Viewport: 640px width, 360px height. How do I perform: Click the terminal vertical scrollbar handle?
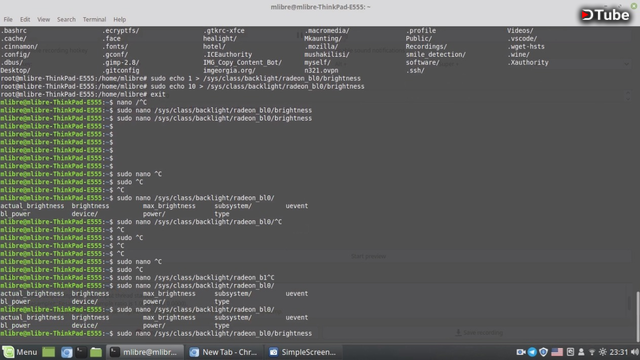tap(637, 316)
